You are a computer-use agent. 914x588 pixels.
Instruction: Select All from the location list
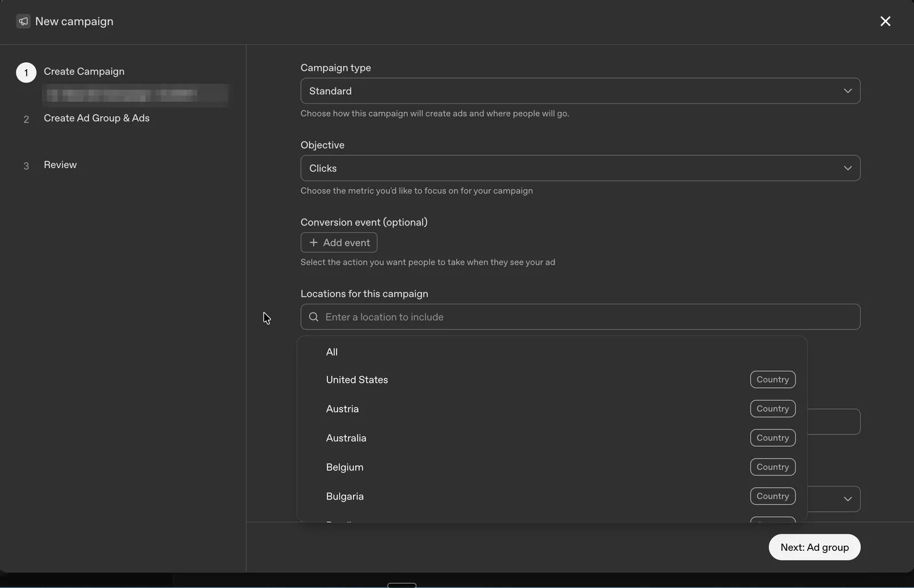(x=552, y=352)
